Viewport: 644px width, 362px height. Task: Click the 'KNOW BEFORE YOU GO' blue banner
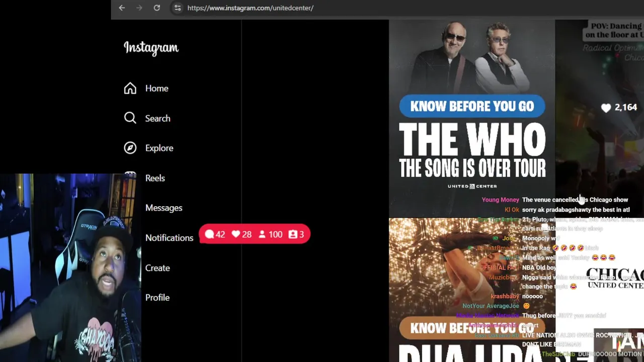coord(472,106)
